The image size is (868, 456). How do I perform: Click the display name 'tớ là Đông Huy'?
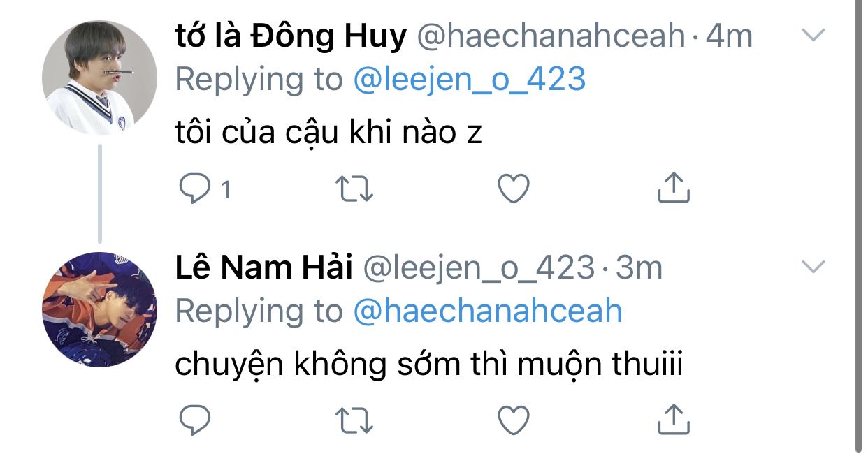pyautogui.click(x=290, y=36)
